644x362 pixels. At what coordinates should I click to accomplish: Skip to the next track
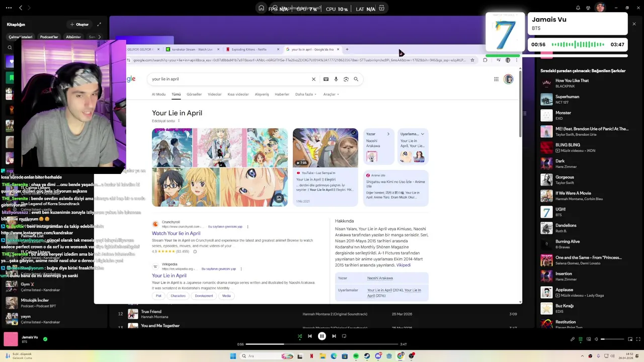pyautogui.click(x=334, y=336)
